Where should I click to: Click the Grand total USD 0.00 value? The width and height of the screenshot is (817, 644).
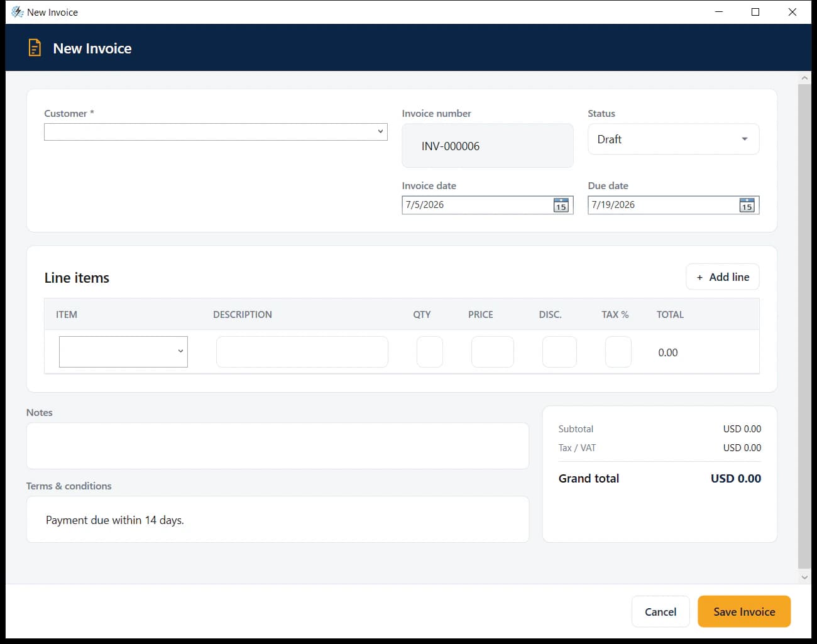click(x=736, y=478)
